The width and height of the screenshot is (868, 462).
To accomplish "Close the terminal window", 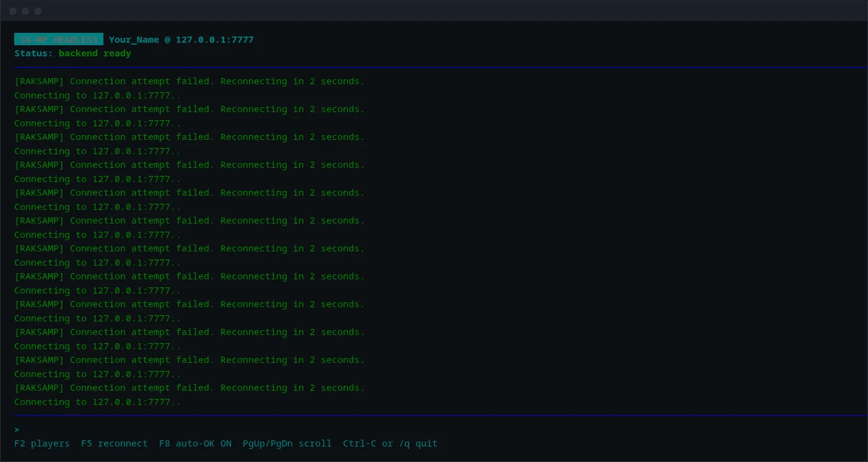I will coord(13,11).
